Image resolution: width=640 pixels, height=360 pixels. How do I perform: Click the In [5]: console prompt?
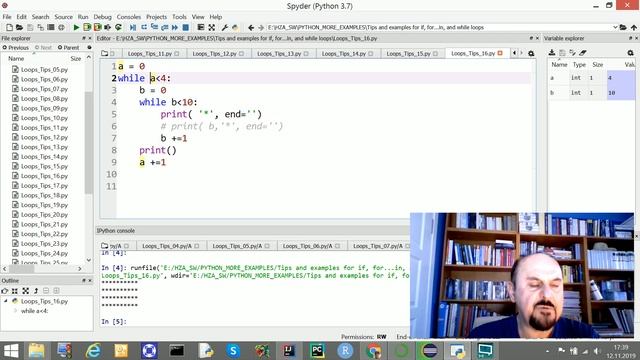coord(114,322)
